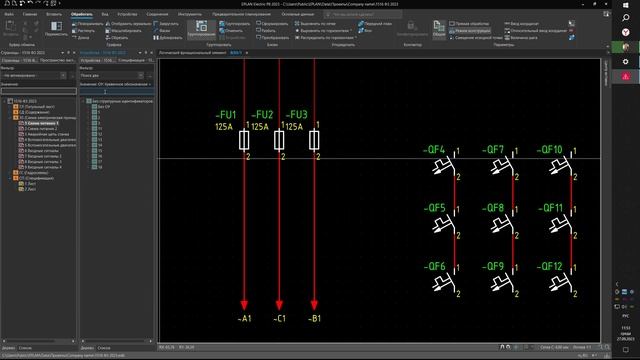640x360 pixels.
Task: Click Отобразить зеркально tool
Action: click(x=128, y=24)
